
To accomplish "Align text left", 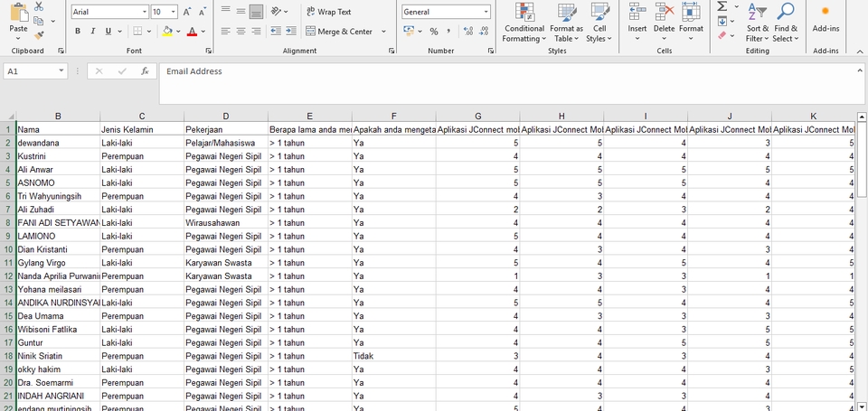I will pos(225,32).
